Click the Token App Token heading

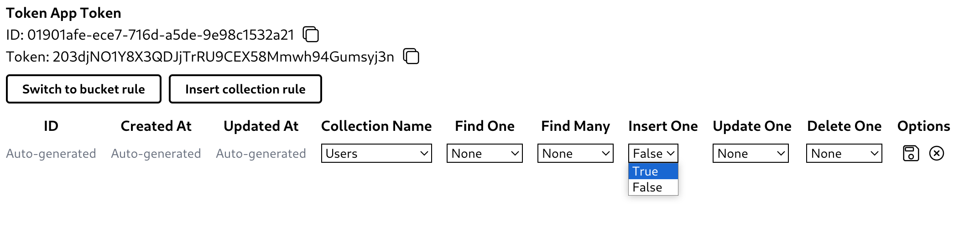coord(64,13)
